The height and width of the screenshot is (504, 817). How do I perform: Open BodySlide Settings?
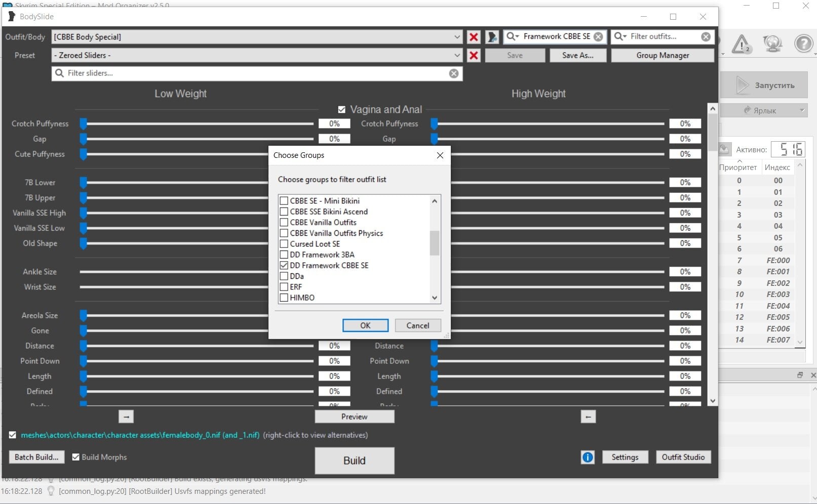625,457
